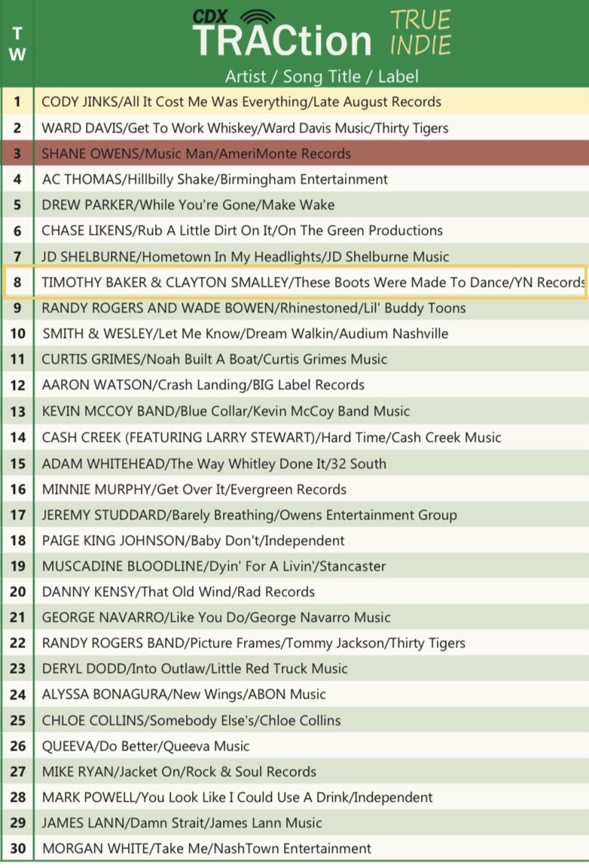
Task: Click rank number 10 in TW column
Action: point(18,333)
